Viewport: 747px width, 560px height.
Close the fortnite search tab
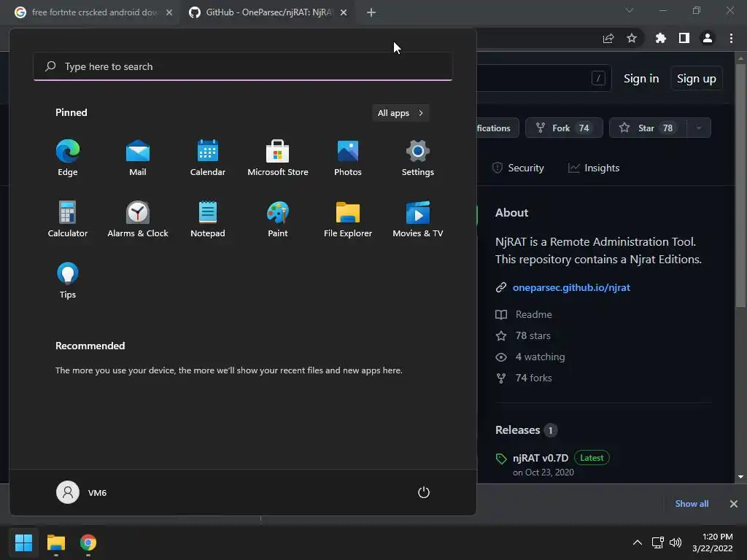(169, 13)
